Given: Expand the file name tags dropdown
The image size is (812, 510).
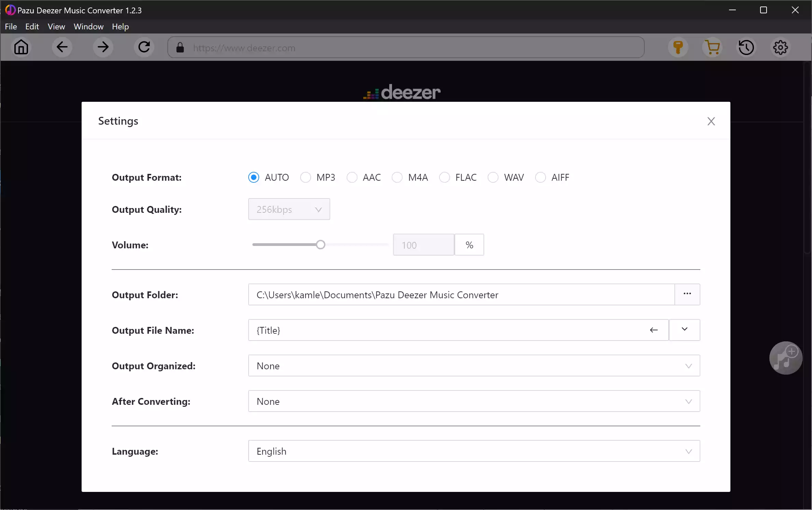Looking at the screenshot, I should [684, 330].
